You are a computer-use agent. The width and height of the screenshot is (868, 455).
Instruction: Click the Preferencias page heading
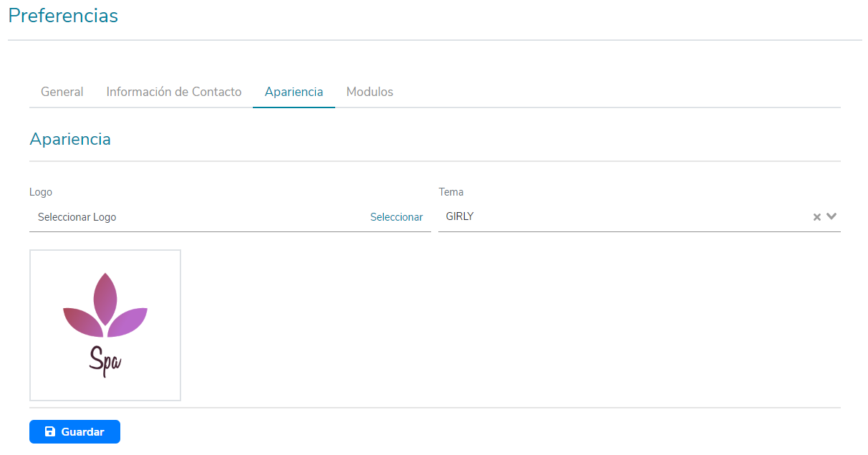63,16
